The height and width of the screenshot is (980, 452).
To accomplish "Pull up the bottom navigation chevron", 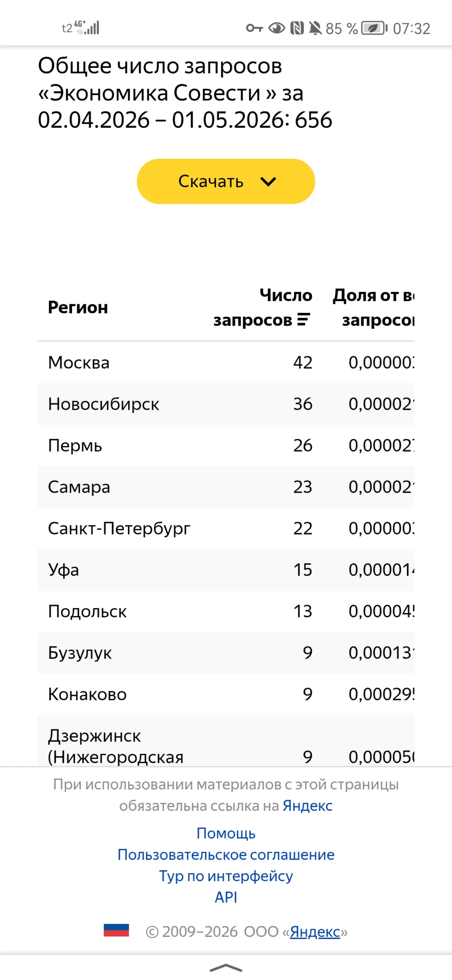I will pyautogui.click(x=226, y=968).
